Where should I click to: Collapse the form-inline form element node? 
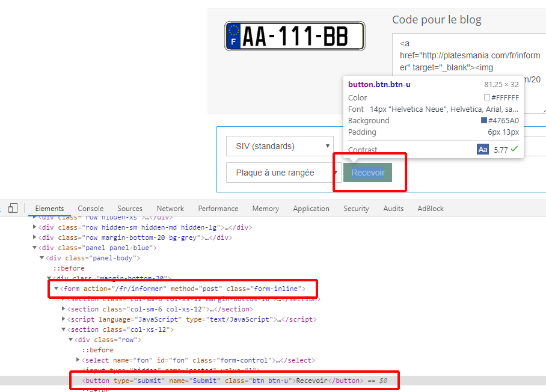pyautogui.click(x=57, y=289)
